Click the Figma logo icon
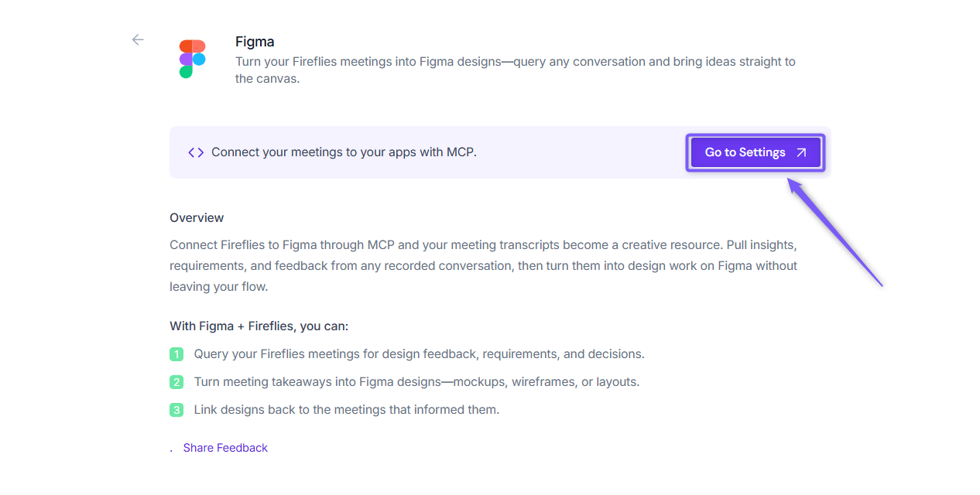This screenshot has height=495, width=980. click(x=193, y=60)
